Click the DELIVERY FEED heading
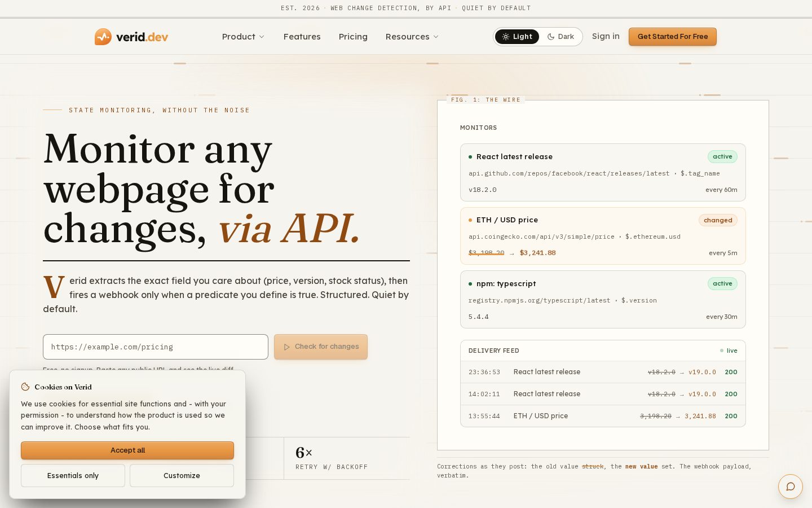Screen dimensions: 812x508 pyautogui.click(x=494, y=351)
